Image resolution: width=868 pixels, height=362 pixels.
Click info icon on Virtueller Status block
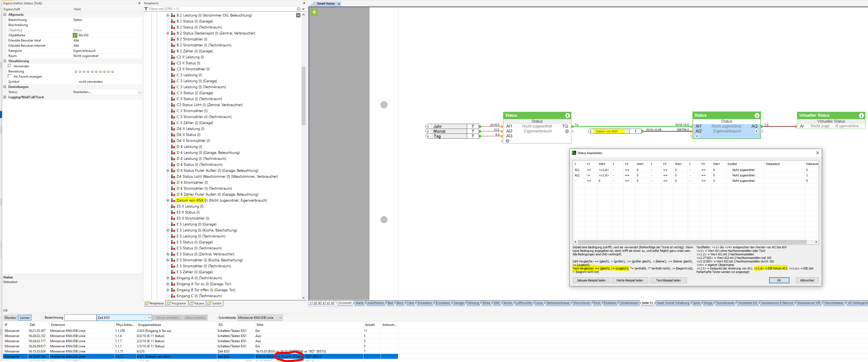pyautogui.click(x=861, y=115)
